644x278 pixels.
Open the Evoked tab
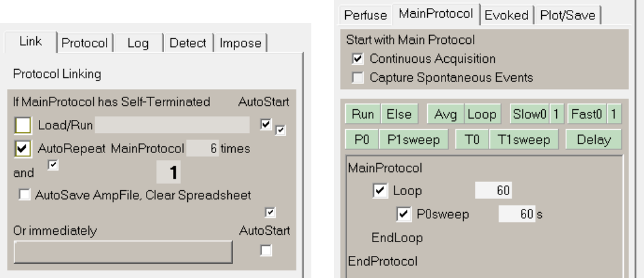coord(506,15)
